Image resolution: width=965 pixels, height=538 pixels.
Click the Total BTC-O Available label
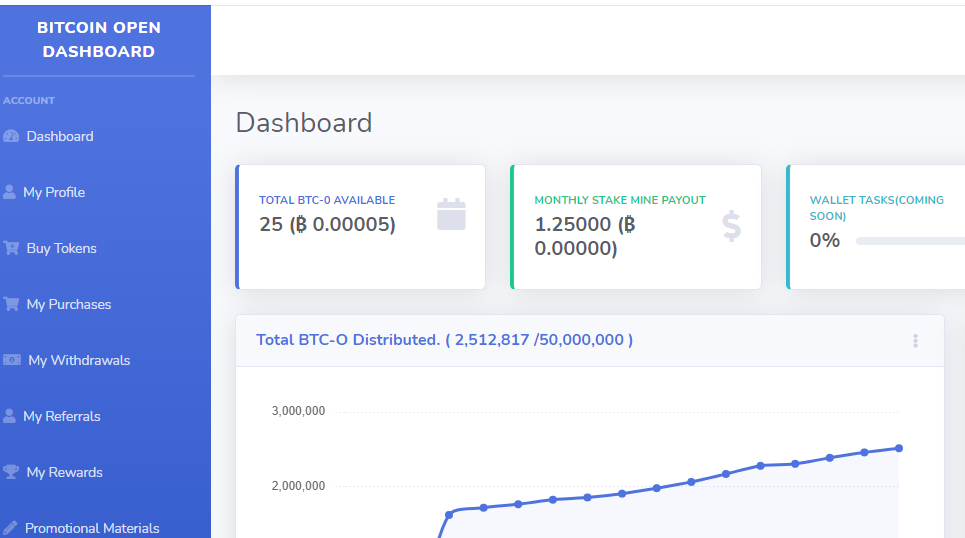point(327,200)
